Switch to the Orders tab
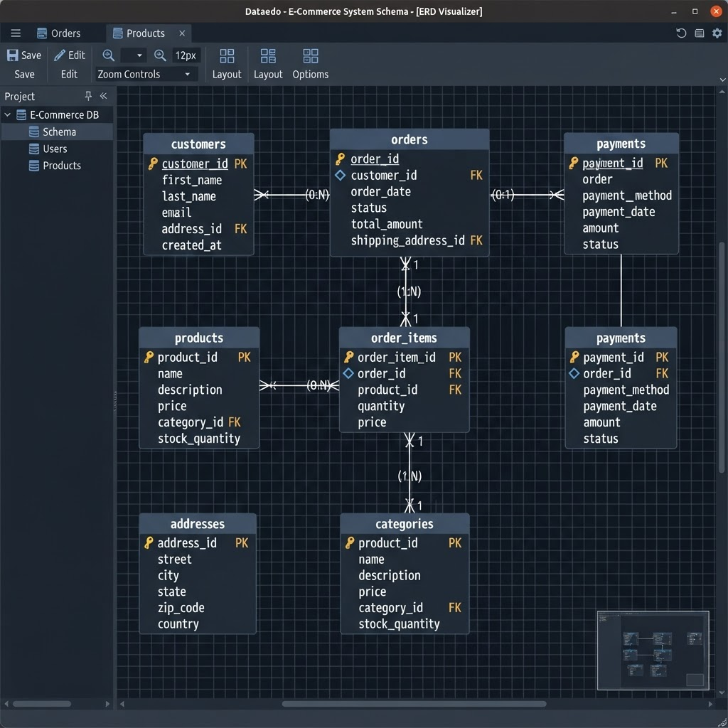This screenshot has width=728, height=728. (x=59, y=33)
